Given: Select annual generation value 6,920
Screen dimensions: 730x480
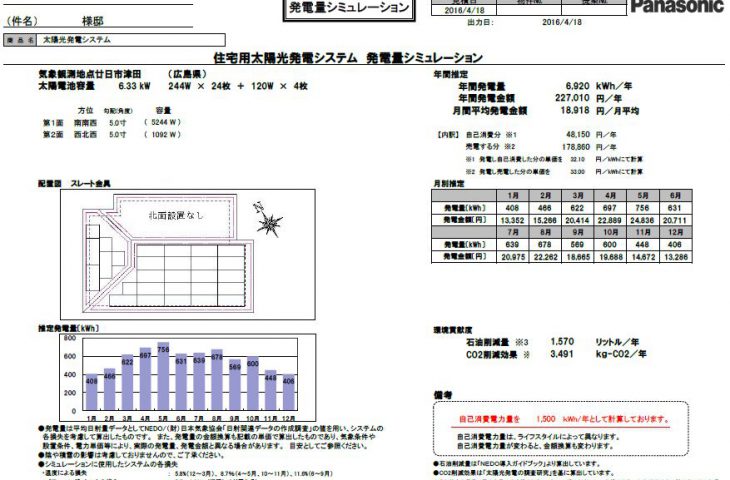Looking at the screenshot, I should pos(577,86).
